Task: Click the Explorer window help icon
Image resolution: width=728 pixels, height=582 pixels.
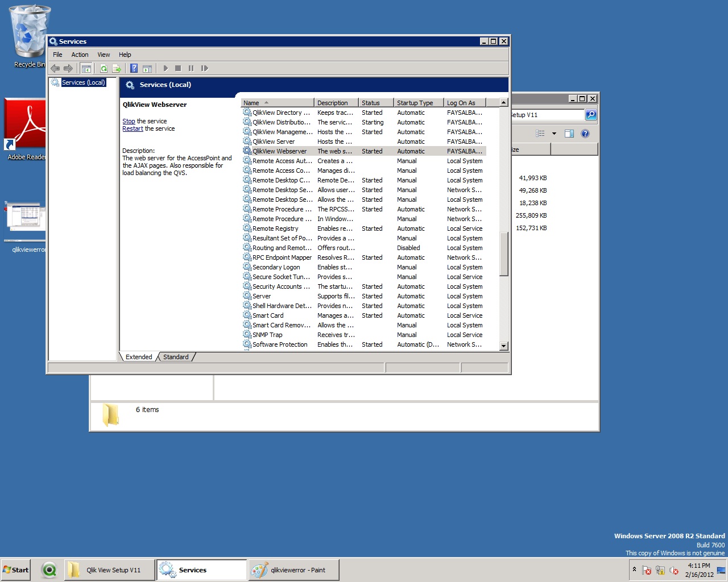Action: point(585,134)
